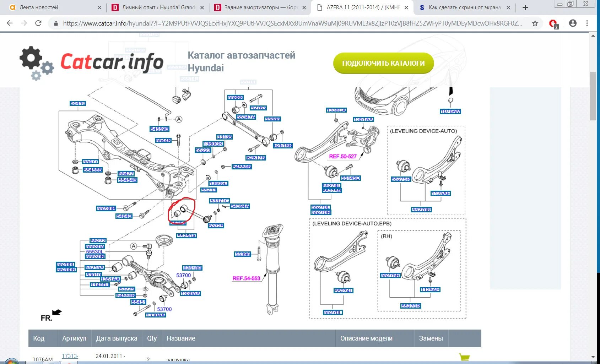Viewport: 600px width, 364px height.
Task: Open REF.54-553 reference link
Action: (x=246, y=278)
